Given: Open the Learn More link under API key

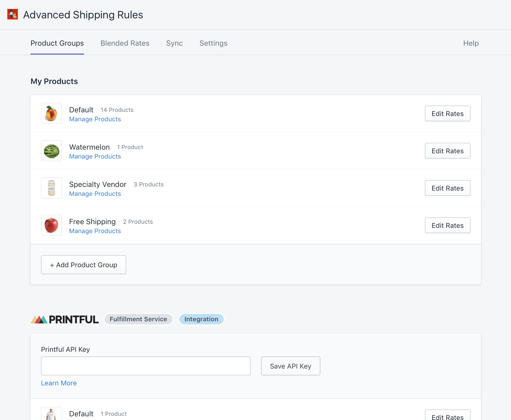Looking at the screenshot, I should [x=59, y=383].
